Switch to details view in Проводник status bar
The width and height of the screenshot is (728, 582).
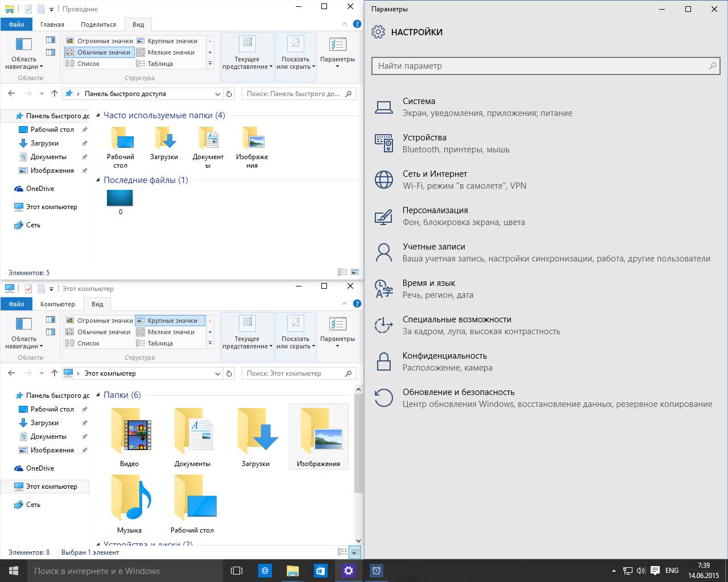point(342,273)
